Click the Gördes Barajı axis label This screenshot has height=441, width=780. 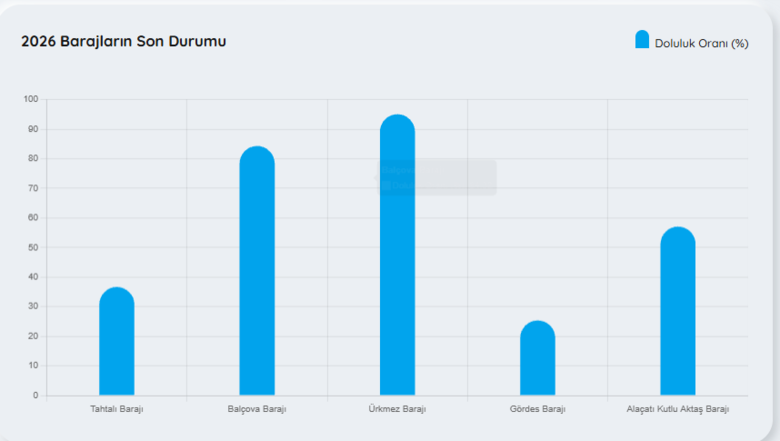[x=537, y=409]
